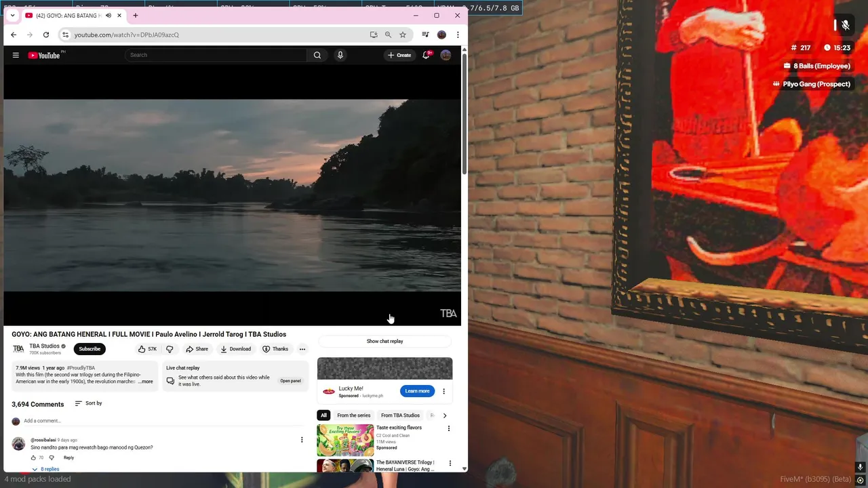Click the @rossibalasi username
The width and height of the screenshot is (868, 488).
[x=43, y=440]
